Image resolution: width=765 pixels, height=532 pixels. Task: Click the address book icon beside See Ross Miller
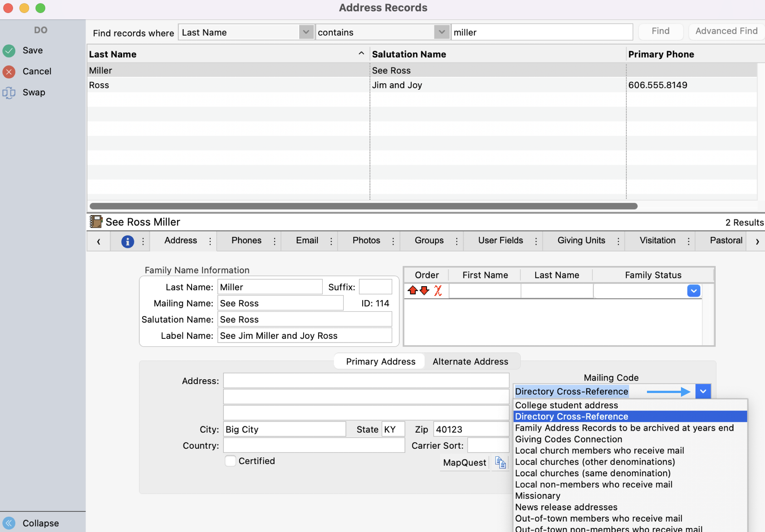point(96,221)
